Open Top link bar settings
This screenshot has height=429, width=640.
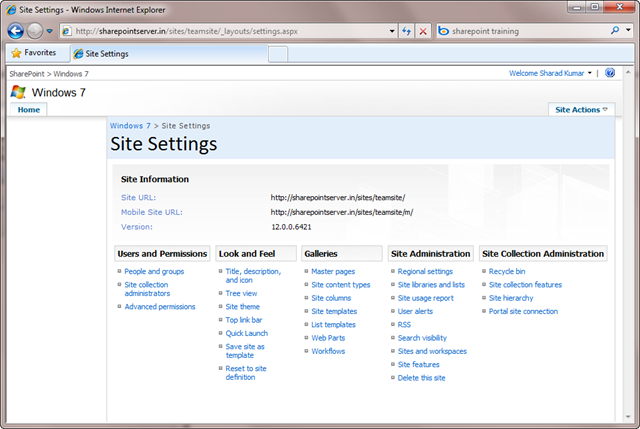(x=244, y=320)
